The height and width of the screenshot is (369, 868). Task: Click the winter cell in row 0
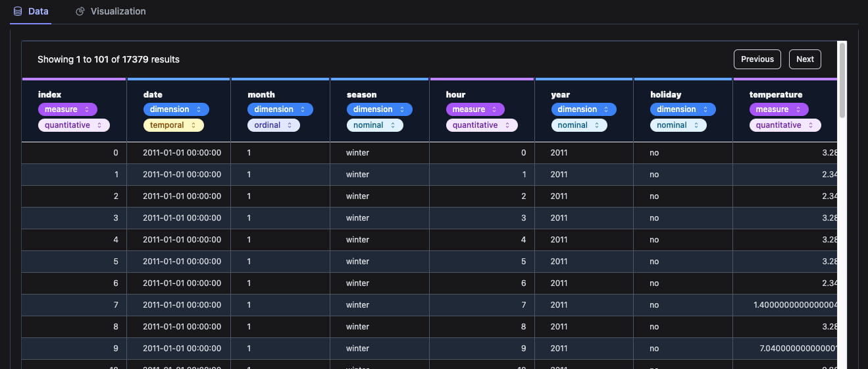pyautogui.click(x=357, y=153)
